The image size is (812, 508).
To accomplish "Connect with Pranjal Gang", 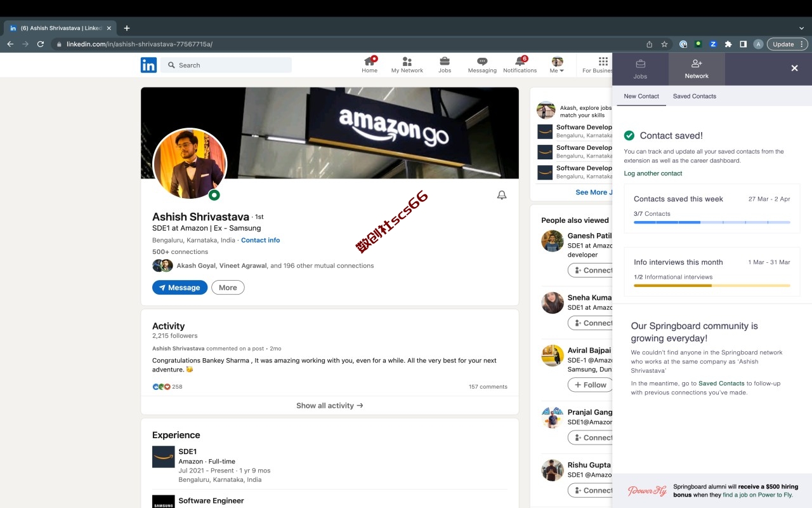I will pyautogui.click(x=591, y=438).
